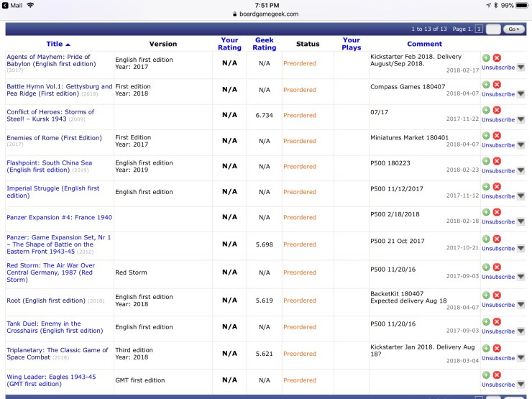Viewport: 532px width, 399px height.
Task: Open dropdown arrow in Flashpoint row
Action: 521,170
